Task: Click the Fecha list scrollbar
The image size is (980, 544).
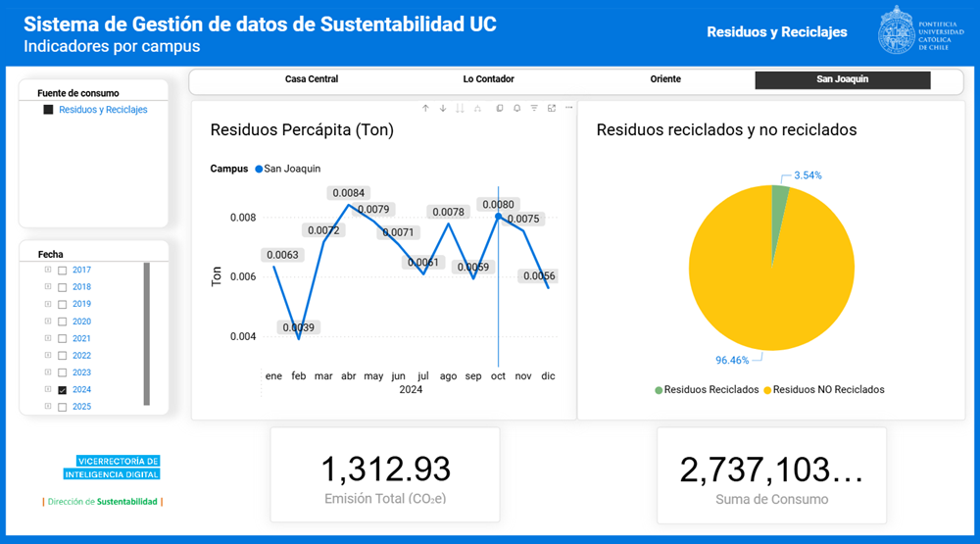Action: coord(147,333)
